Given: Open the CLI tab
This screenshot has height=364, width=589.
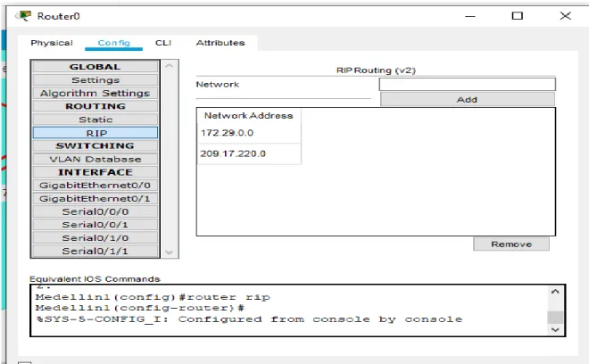Looking at the screenshot, I should pos(163,43).
